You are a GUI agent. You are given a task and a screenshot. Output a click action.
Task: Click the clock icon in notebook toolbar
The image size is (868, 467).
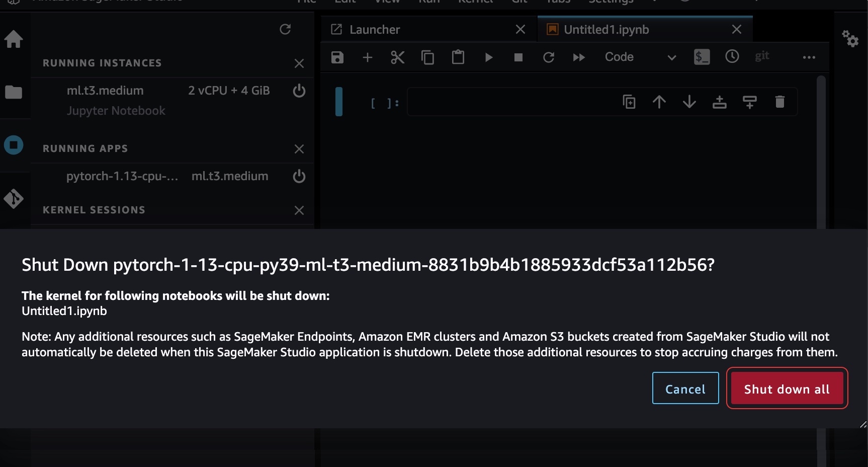[732, 56]
